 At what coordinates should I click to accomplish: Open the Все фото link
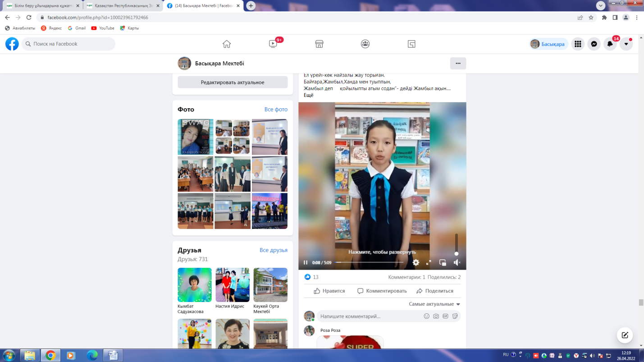click(275, 110)
